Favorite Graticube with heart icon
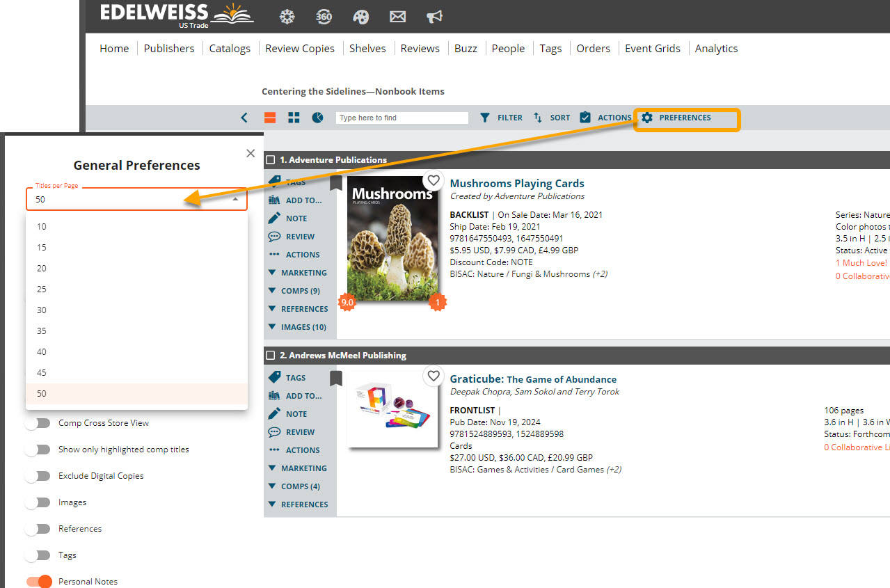The width and height of the screenshot is (890, 588). point(434,376)
